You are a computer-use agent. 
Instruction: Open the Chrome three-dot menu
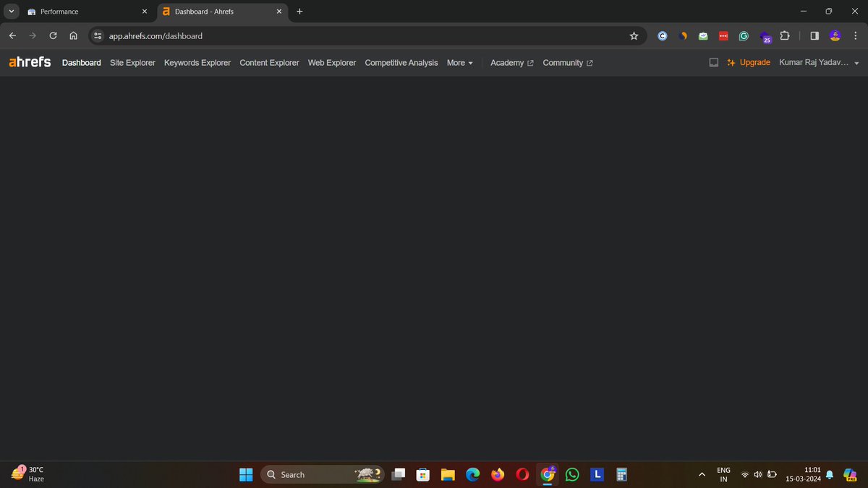tap(855, 35)
